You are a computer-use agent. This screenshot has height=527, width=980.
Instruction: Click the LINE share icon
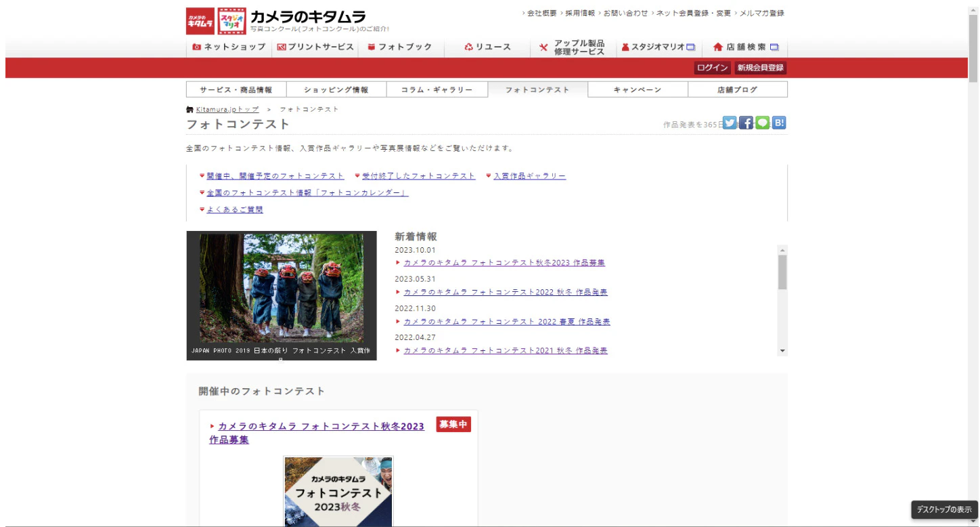(763, 123)
